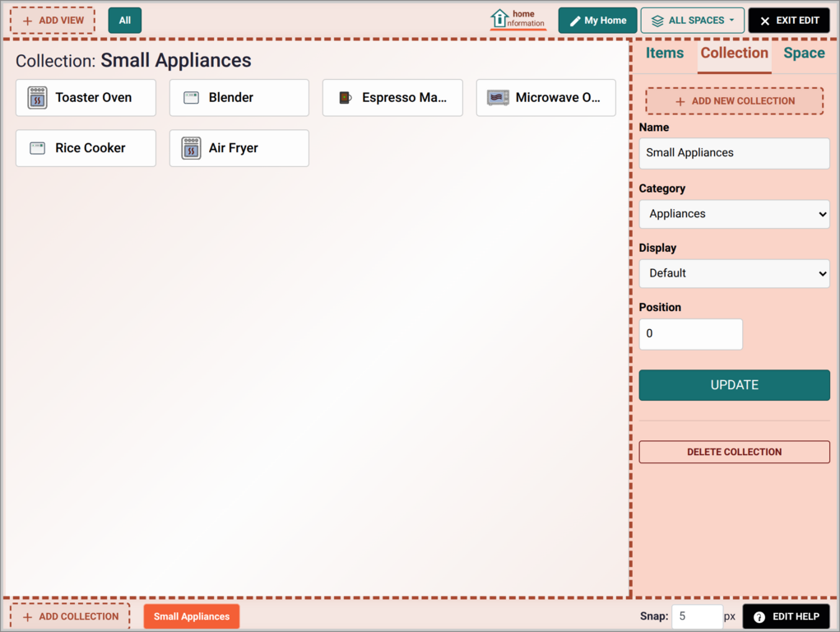Click the Blender item icon
The width and height of the screenshot is (840, 632).
click(x=191, y=98)
